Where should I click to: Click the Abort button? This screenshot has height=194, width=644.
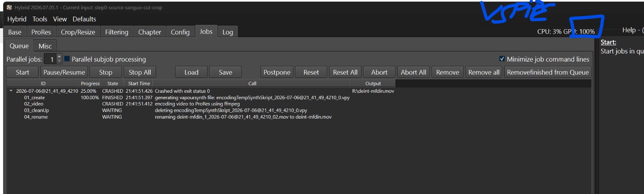tap(379, 72)
